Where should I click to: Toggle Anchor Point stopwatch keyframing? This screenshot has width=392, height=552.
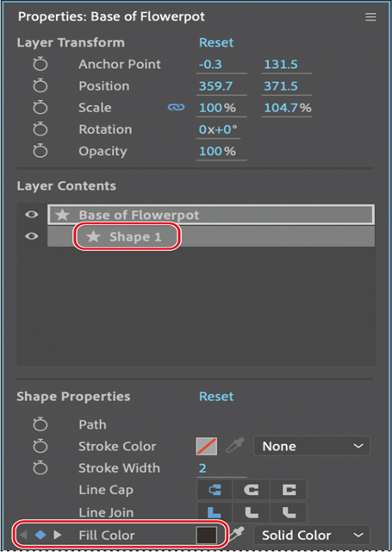tap(40, 64)
